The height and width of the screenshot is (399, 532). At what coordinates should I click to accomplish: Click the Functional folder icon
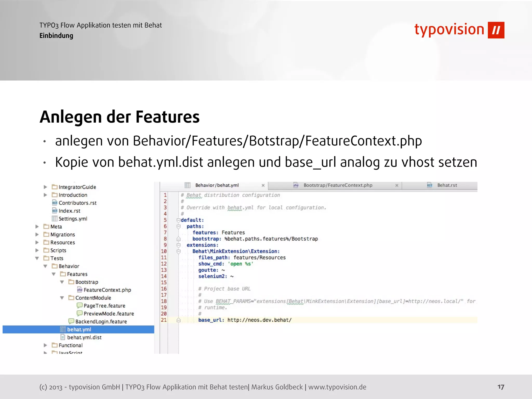tap(55, 345)
